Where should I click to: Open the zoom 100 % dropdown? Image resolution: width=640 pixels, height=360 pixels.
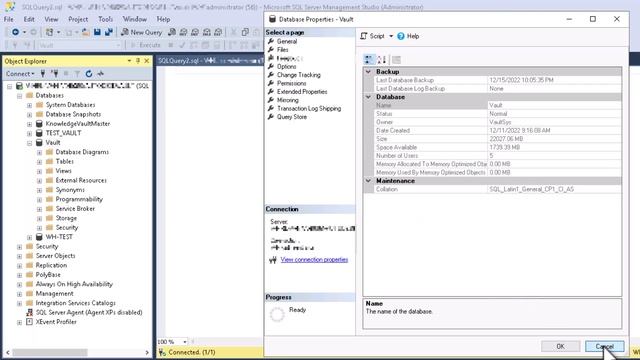tap(185, 342)
